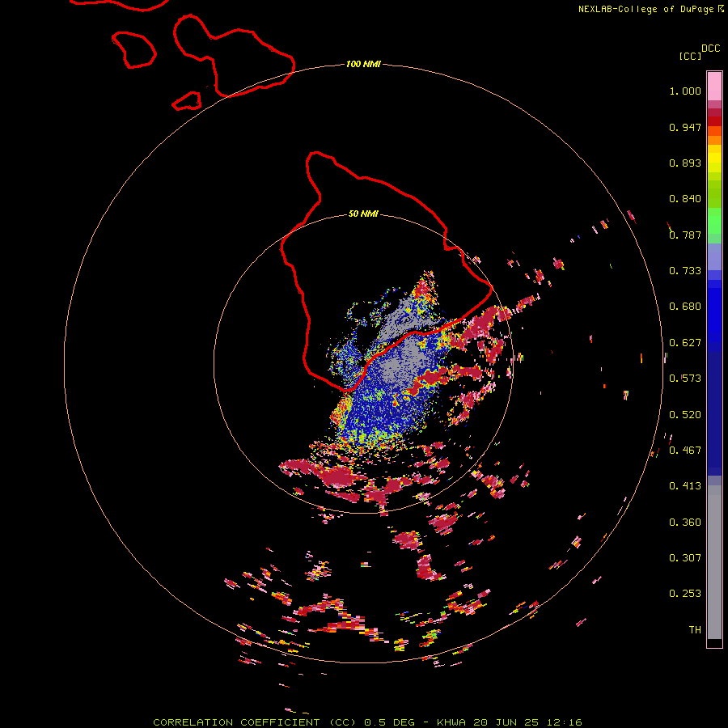Select the 0.413 legend value

685,486
